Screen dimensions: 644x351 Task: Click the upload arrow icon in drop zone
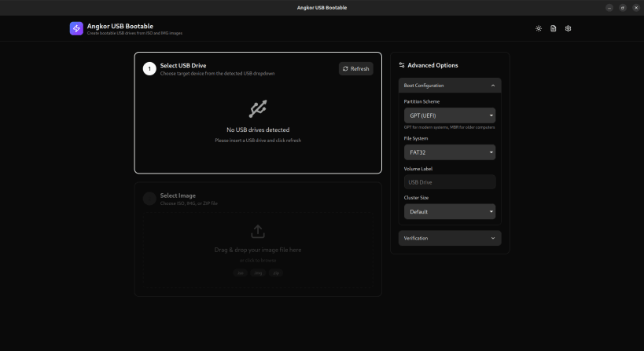coord(258,232)
